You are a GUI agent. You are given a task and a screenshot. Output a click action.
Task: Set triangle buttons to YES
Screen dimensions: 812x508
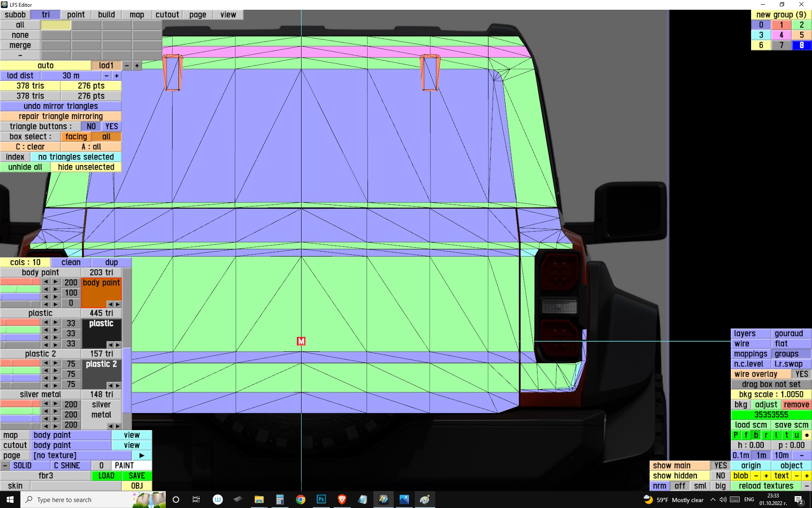coord(111,127)
